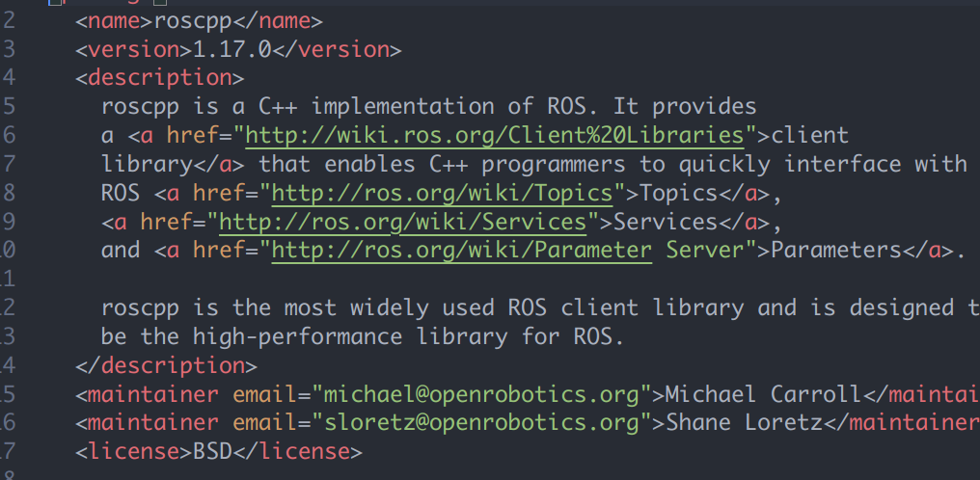Click the Client%20Libraries wiki URL link
Viewport: 980px width, 480px height.
(496, 136)
